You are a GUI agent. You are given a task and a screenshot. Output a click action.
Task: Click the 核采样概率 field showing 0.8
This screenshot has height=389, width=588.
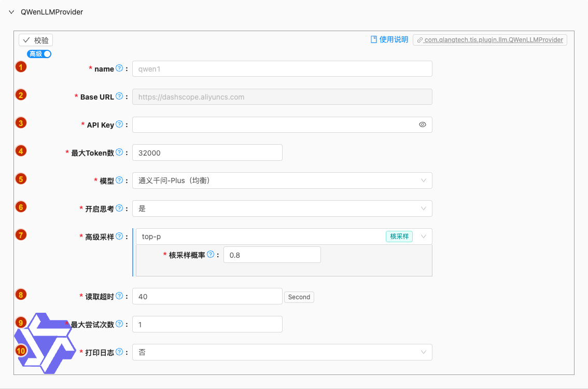(x=272, y=255)
